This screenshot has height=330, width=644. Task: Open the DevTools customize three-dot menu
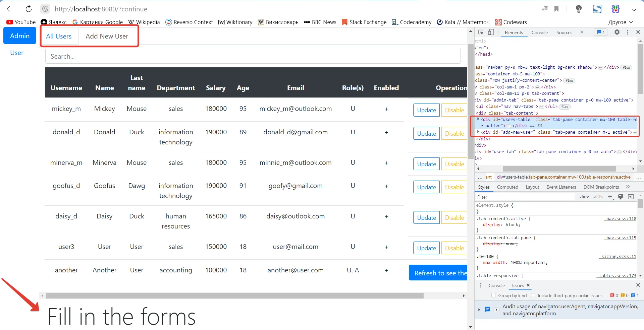[x=628, y=32]
